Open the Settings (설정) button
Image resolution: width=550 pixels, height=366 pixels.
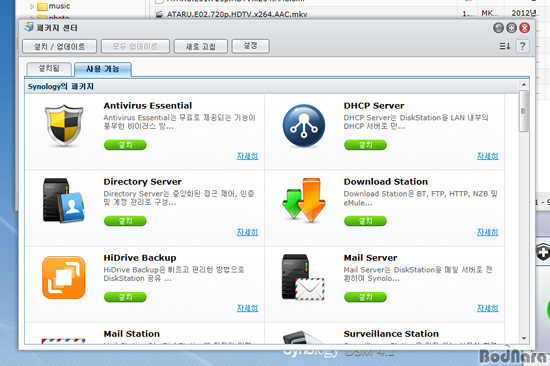click(x=250, y=46)
